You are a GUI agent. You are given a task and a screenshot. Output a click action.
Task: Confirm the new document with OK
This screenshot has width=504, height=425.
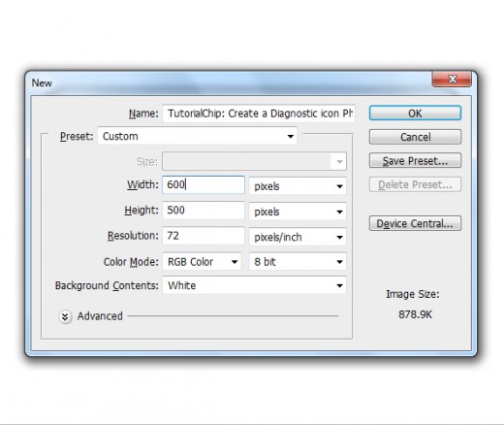[415, 114]
